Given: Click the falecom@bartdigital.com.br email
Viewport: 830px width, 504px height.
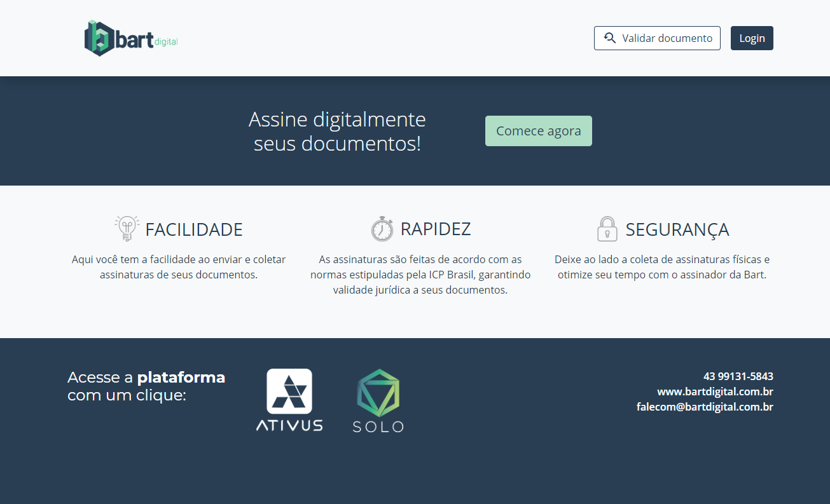Looking at the screenshot, I should coord(705,407).
